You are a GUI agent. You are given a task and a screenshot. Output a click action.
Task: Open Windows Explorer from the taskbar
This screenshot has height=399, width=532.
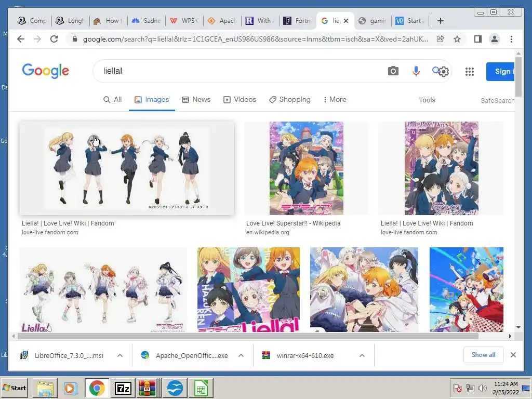click(45, 388)
